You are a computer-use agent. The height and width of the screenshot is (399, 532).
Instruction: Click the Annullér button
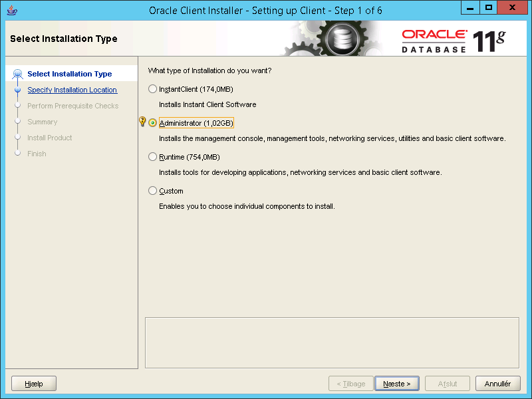pos(497,384)
